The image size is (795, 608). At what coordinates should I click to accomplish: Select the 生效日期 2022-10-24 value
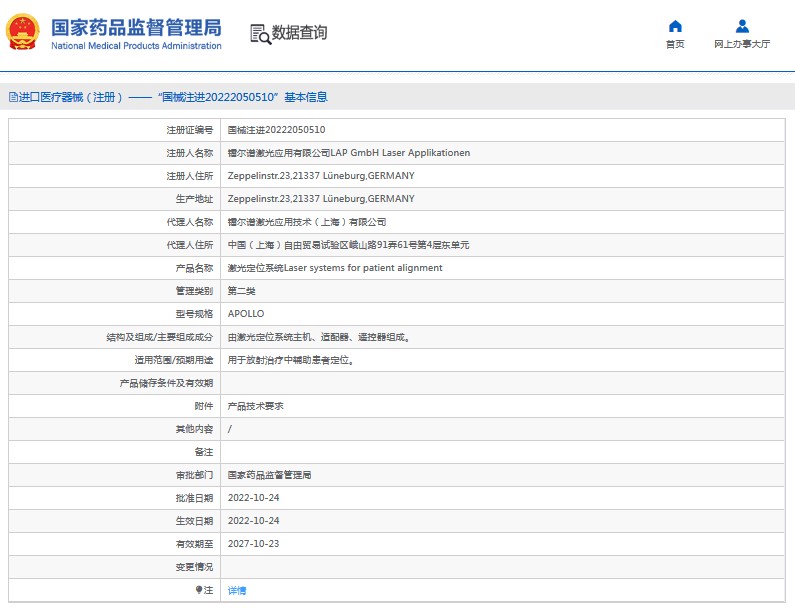coord(254,521)
